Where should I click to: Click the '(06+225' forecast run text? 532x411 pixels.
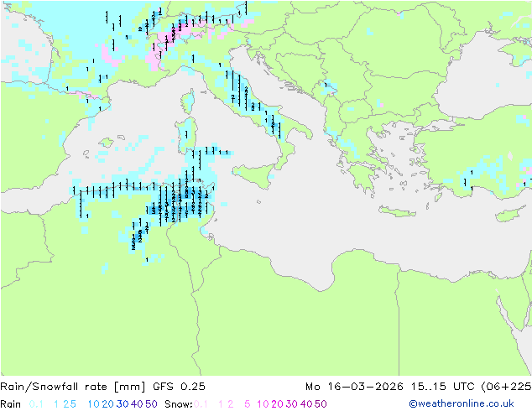tap(506, 387)
